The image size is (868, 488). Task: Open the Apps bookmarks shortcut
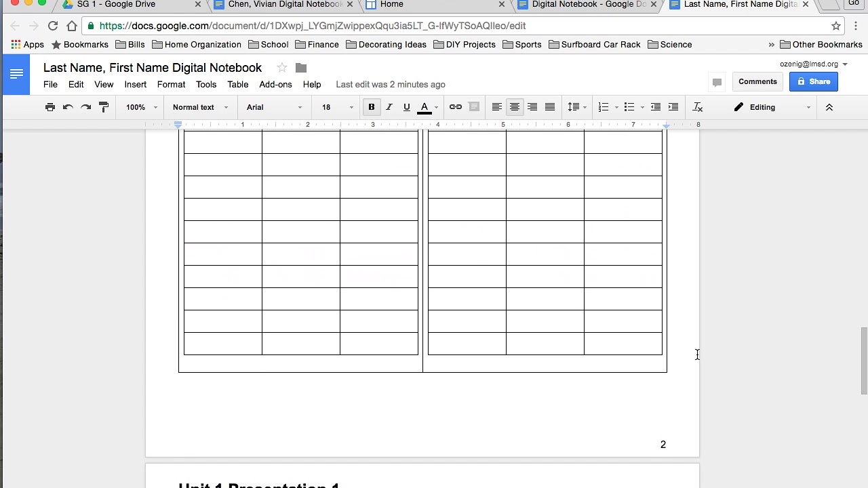pos(28,45)
